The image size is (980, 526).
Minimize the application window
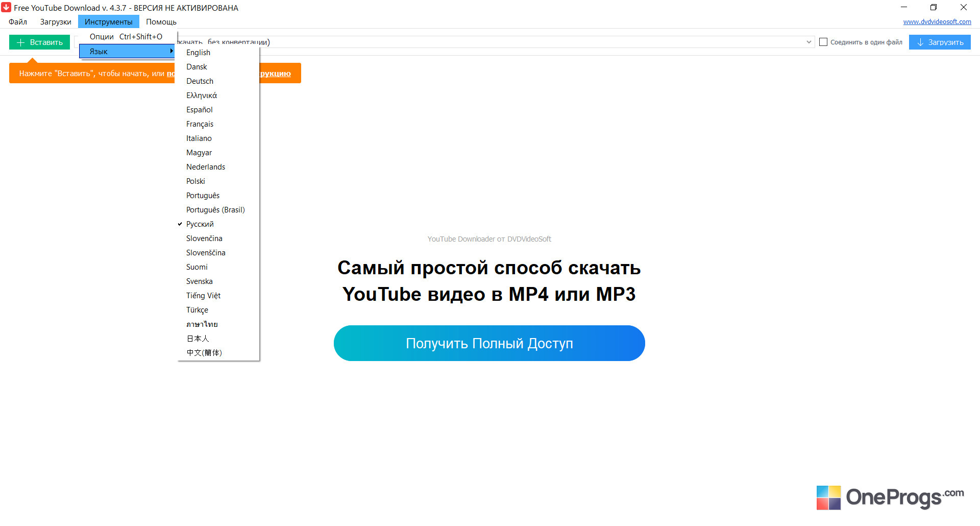tap(904, 7)
